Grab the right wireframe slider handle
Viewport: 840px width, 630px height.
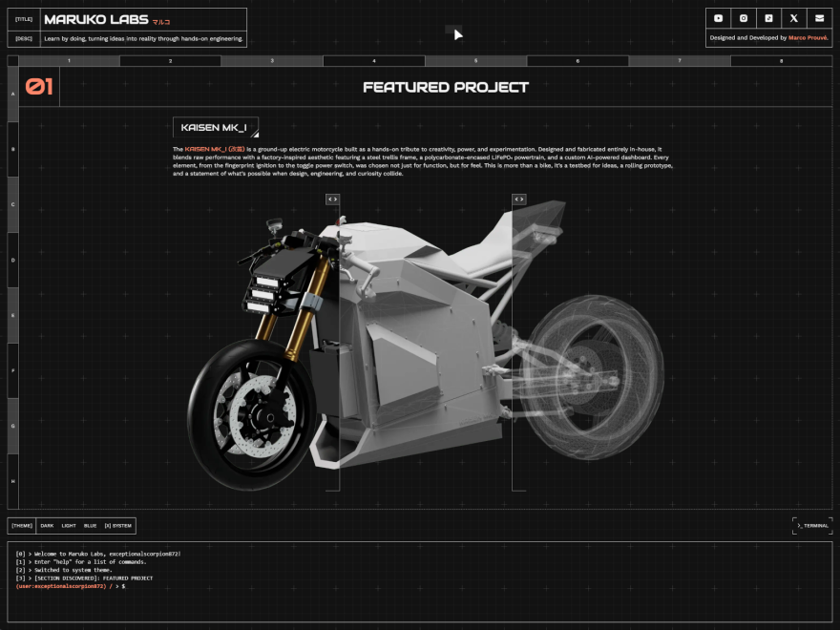tap(519, 199)
